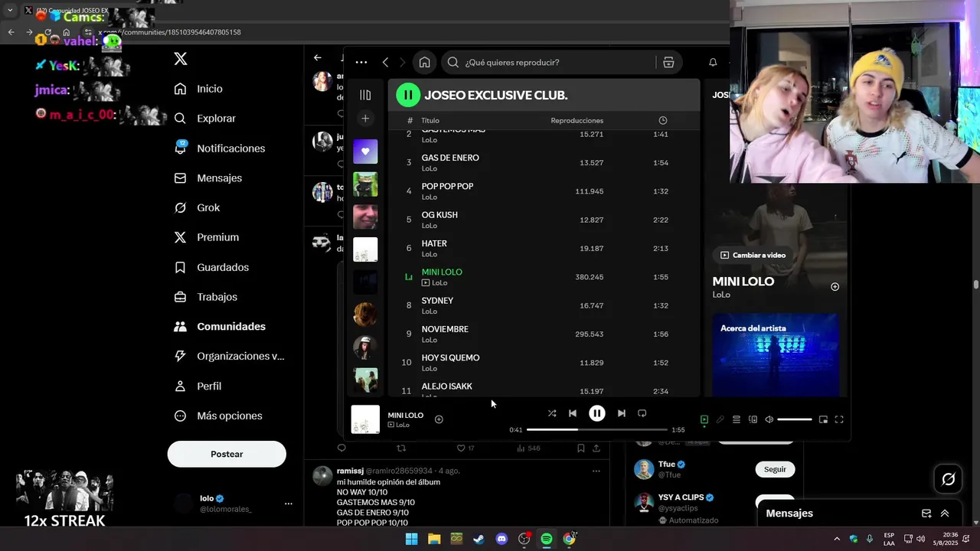Mute the Spotify volume speaker icon

click(769, 419)
